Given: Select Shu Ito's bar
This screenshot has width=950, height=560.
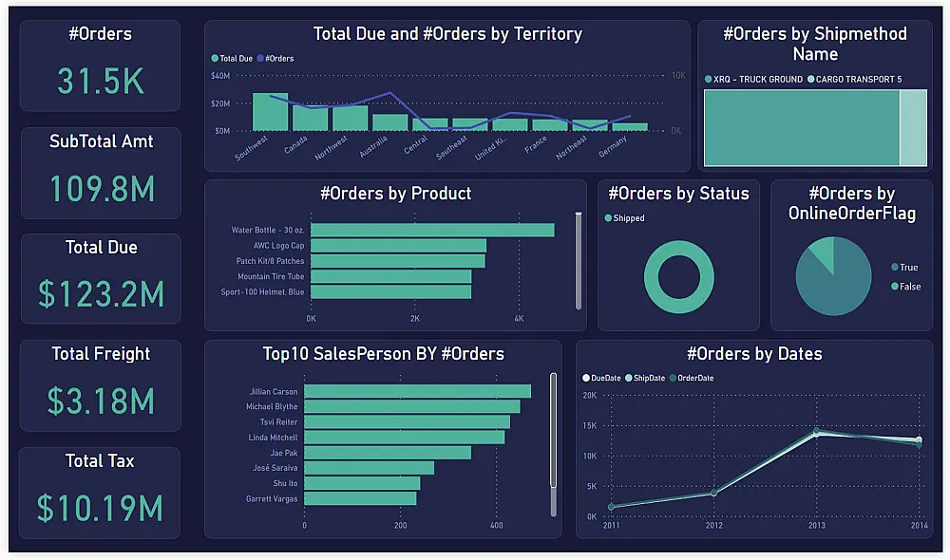Looking at the screenshot, I should tap(362, 483).
